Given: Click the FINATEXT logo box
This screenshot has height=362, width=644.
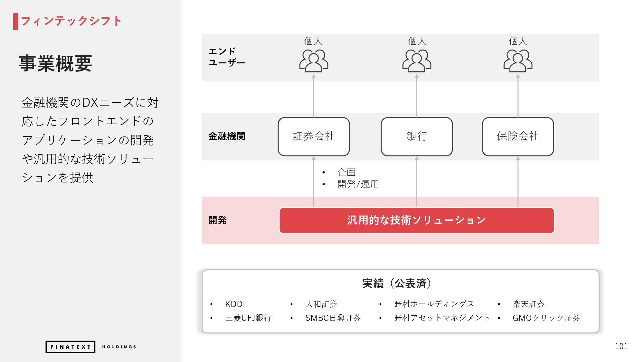Looking at the screenshot, I should 71,347.
